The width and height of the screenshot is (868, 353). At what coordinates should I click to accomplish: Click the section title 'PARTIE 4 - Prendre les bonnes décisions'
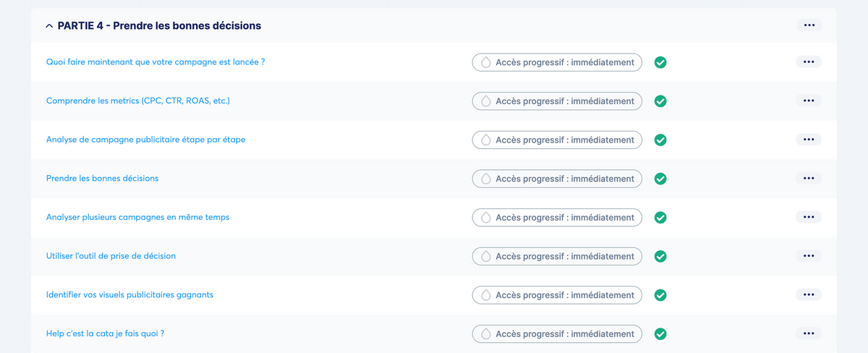(x=159, y=26)
